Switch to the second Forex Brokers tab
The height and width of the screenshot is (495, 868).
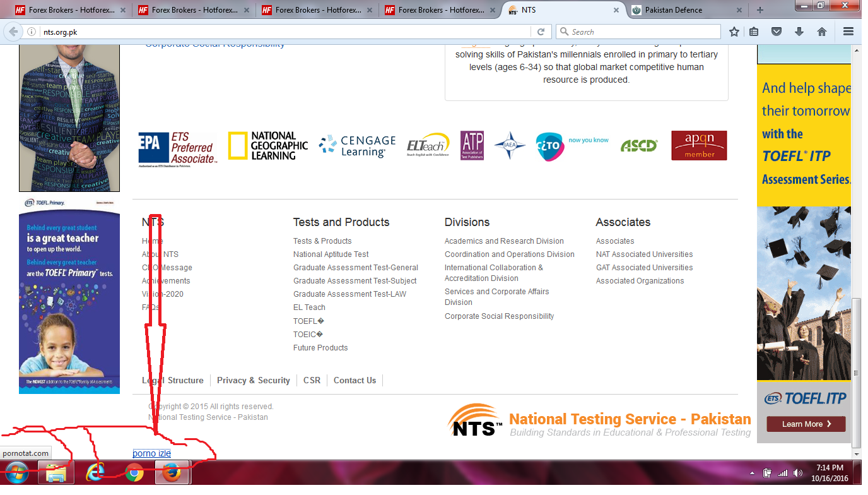(x=192, y=10)
